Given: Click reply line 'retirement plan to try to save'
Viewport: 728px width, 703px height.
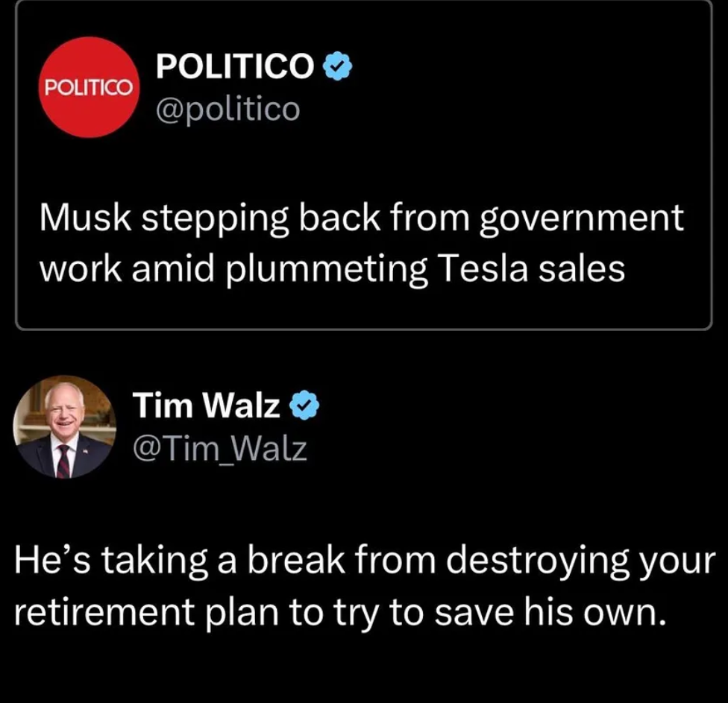Looking at the screenshot, I should coord(264,613).
